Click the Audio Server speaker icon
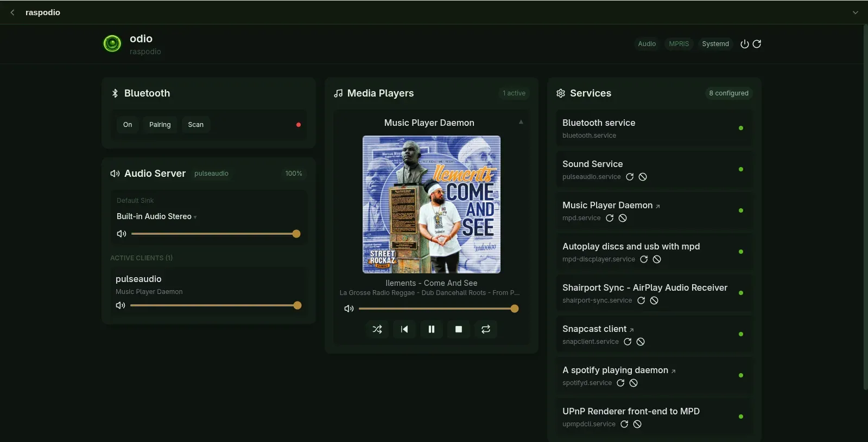 pyautogui.click(x=115, y=174)
